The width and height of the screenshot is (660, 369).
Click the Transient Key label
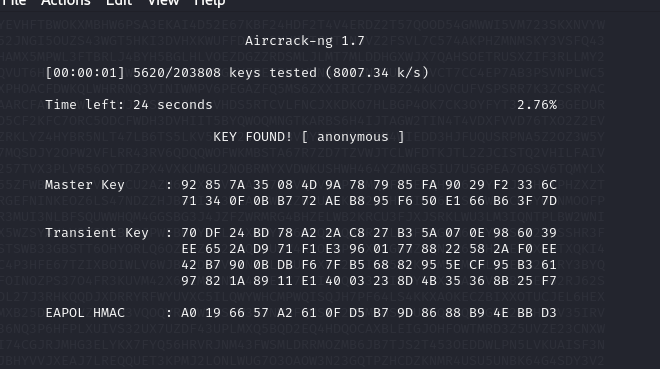click(97, 233)
